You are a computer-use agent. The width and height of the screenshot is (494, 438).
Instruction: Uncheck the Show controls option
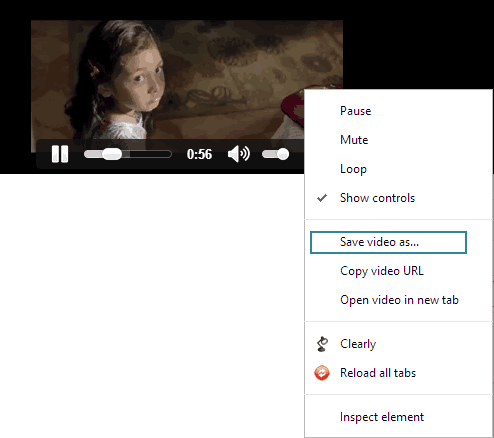coord(398,198)
